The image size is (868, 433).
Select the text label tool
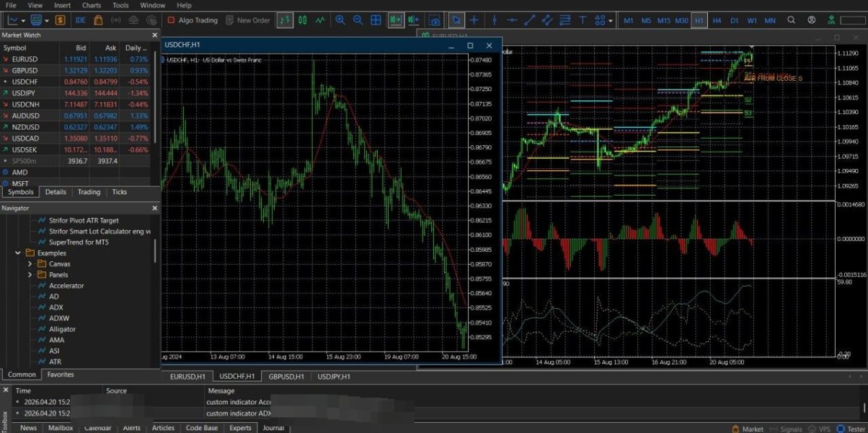pos(583,20)
